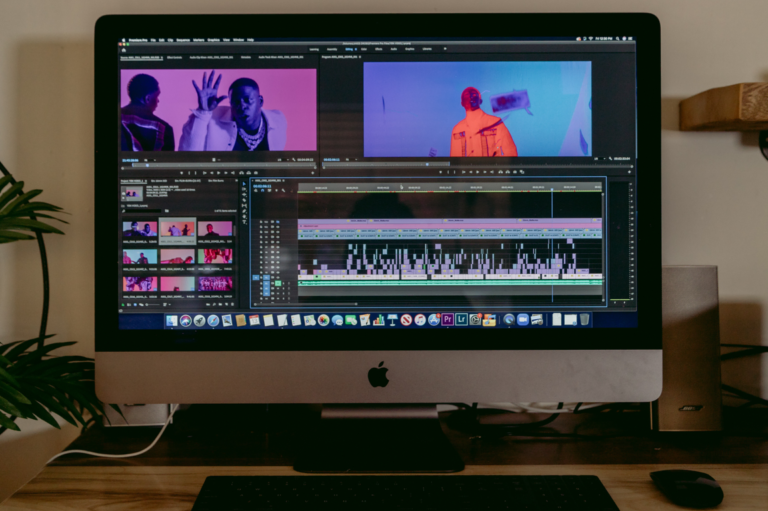Open the Markers menu
This screenshot has width=768, height=511.
[198, 40]
